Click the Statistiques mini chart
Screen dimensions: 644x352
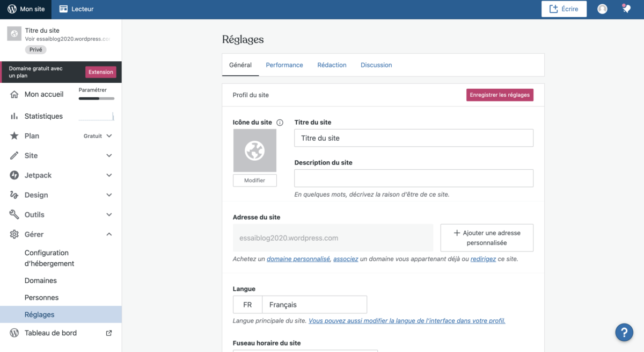pyautogui.click(x=97, y=116)
